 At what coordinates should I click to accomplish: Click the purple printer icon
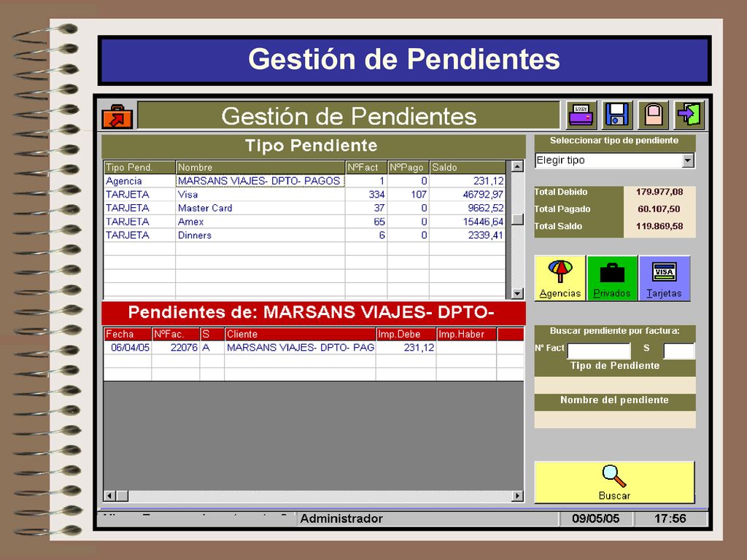(x=581, y=115)
